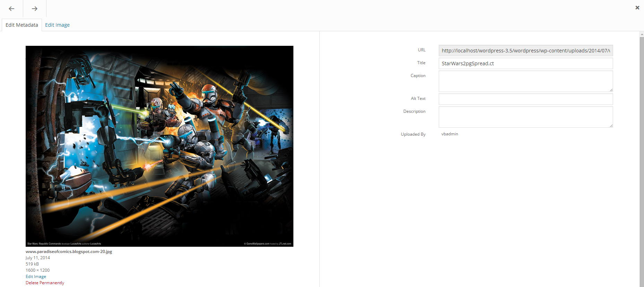This screenshot has width=644, height=287.
Task: Switch to the Edit Metadata tab
Action: [22, 25]
